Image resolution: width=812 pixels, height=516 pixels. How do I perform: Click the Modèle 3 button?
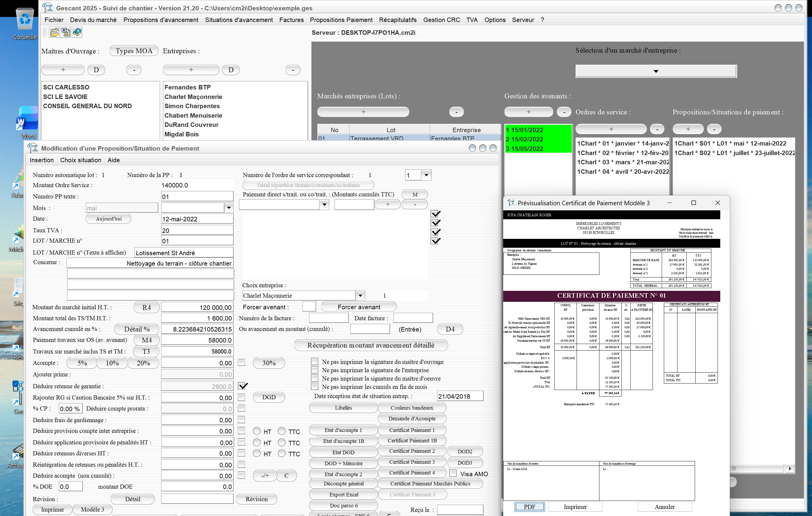[x=92, y=509]
